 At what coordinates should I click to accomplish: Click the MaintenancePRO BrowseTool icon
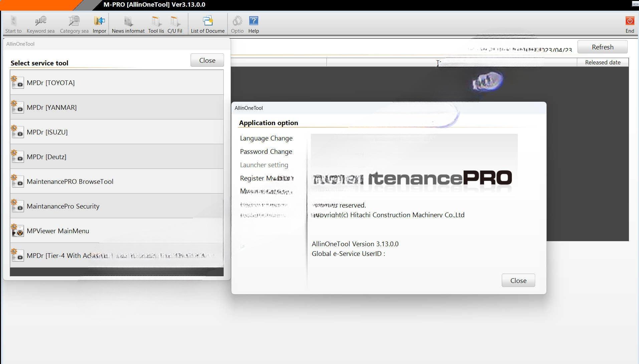[17, 181]
